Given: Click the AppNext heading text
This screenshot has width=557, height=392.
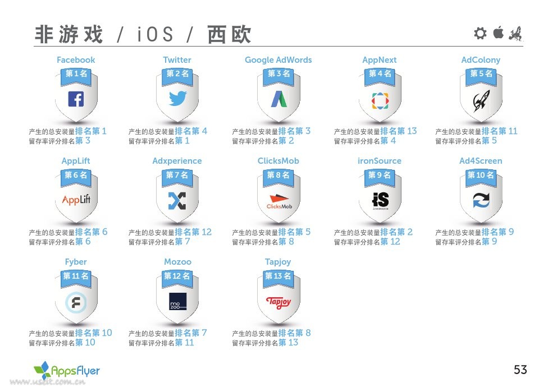Looking at the screenshot, I should pos(380,60).
